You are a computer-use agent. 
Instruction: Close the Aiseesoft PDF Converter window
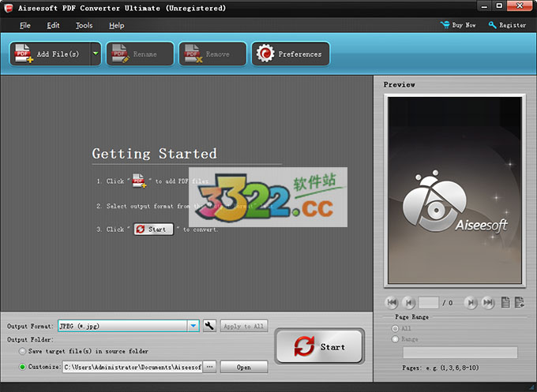point(520,6)
